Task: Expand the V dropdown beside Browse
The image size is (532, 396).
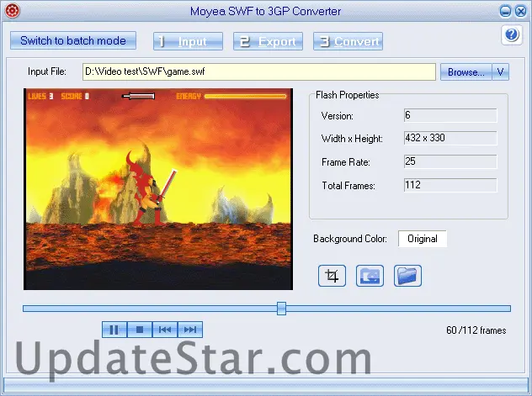Action: [x=501, y=71]
